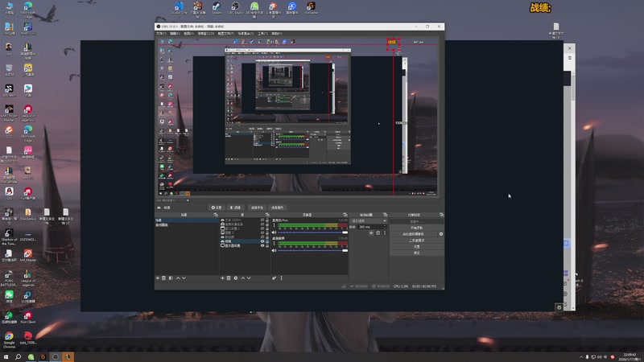The width and height of the screenshot is (644, 362).
Task: Open the File menu in OBS
Action: tap(161, 34)
